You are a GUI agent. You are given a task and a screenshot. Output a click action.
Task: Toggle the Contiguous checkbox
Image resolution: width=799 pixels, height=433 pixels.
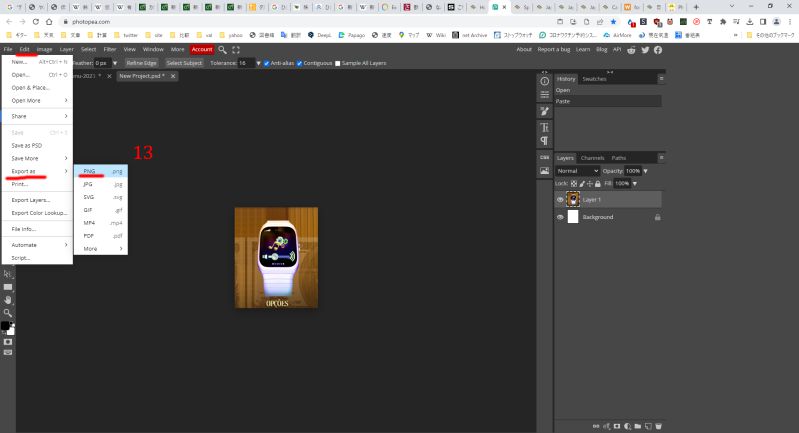[x=300, y=63]
